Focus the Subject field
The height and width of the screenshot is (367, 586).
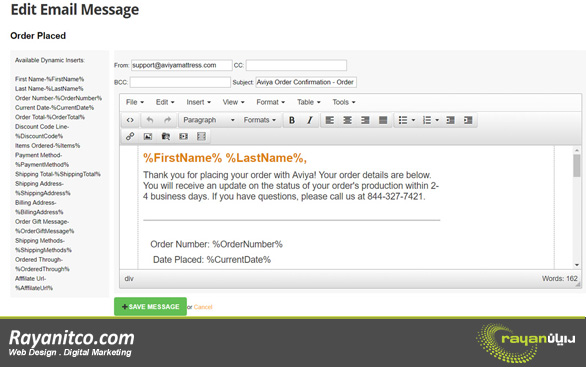point(306,82)
